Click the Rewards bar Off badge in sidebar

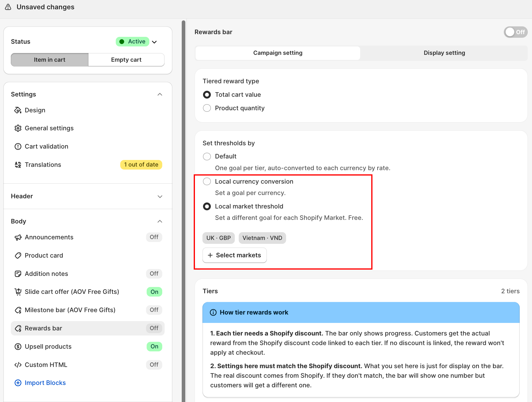[154, 328]
